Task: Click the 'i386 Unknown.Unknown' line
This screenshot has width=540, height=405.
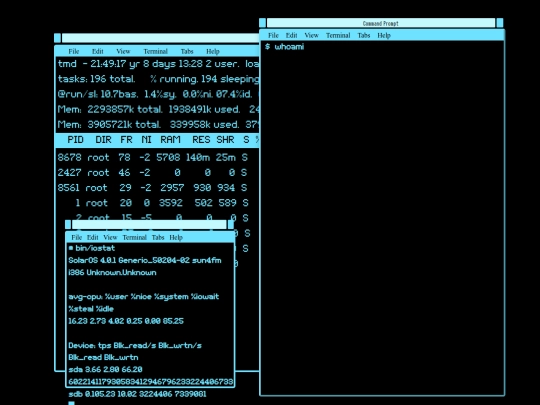Action: [112, 272]
